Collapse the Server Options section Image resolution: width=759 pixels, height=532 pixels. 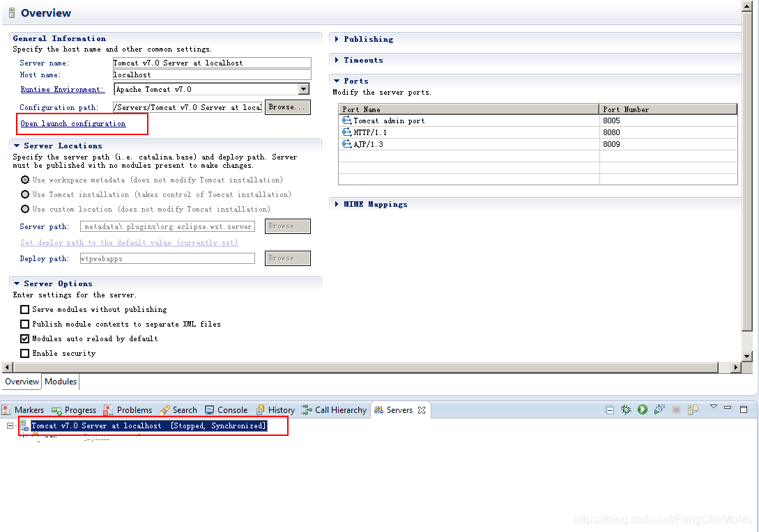17,283
